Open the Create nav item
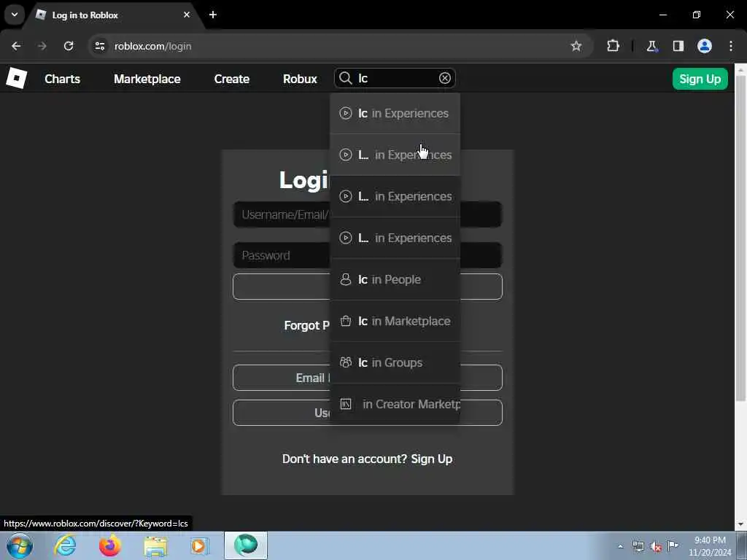747x560 pixels. point(231,79)
